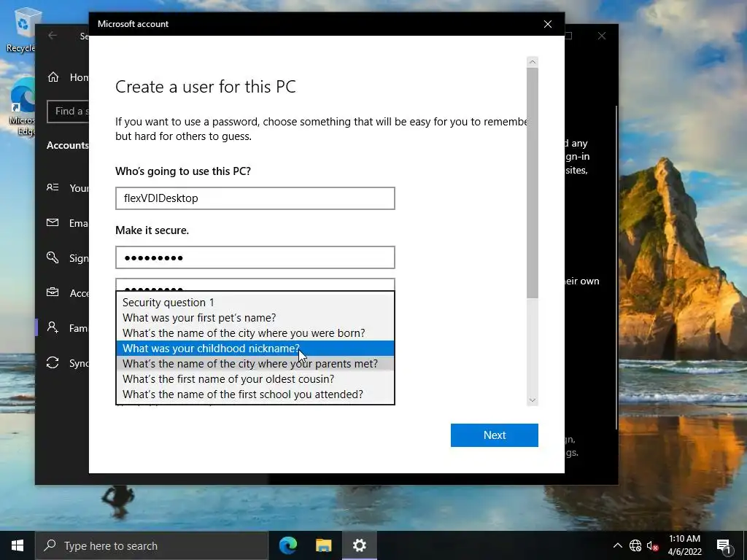Choose 'first name of your oldest cousin' question
Viewport: 747px width, 560px height.
[x=255, y=378]
